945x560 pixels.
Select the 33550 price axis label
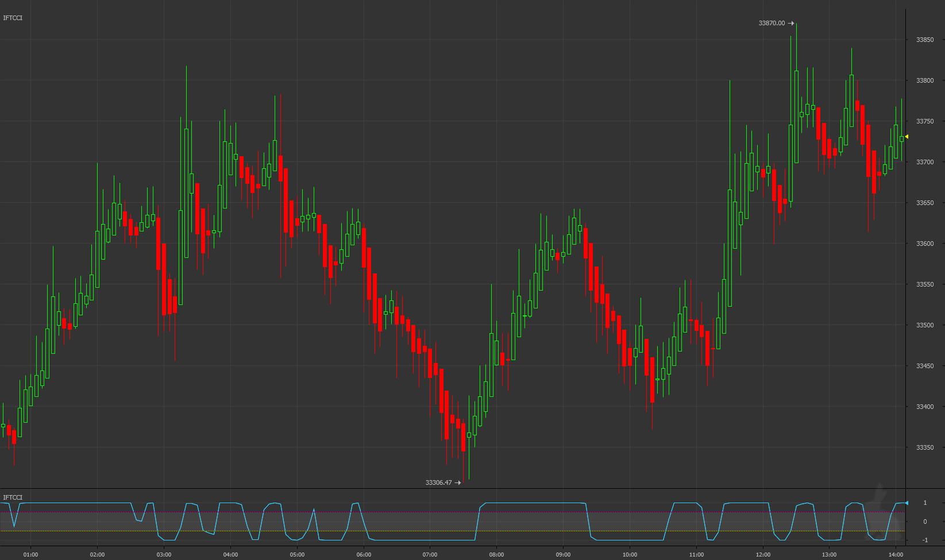tap(925, 284)
